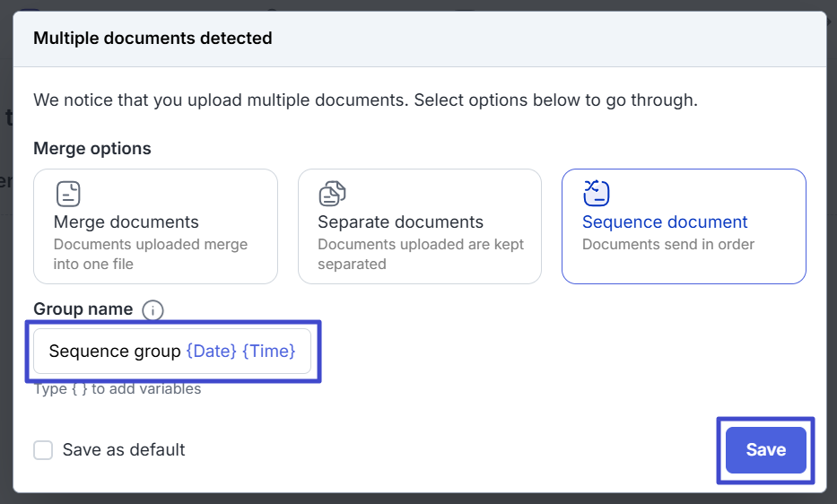Pick the Sequence document option title
Image resolution: width=837 pixels, height=504 pixels.
point(665,222)
